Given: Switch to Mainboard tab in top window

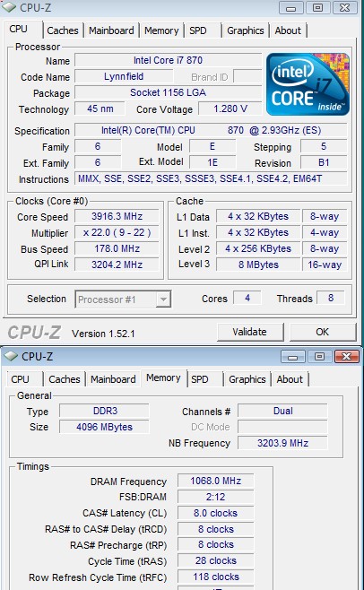Looking at the screenshot, I should click(111, 30).
